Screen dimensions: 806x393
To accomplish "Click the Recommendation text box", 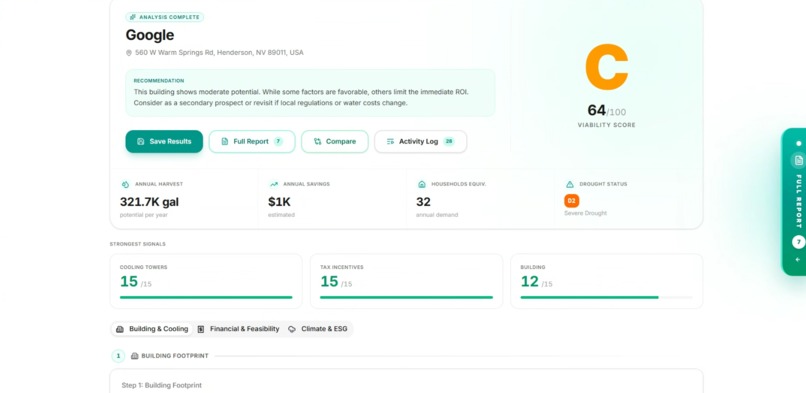I will coord(310,93).
